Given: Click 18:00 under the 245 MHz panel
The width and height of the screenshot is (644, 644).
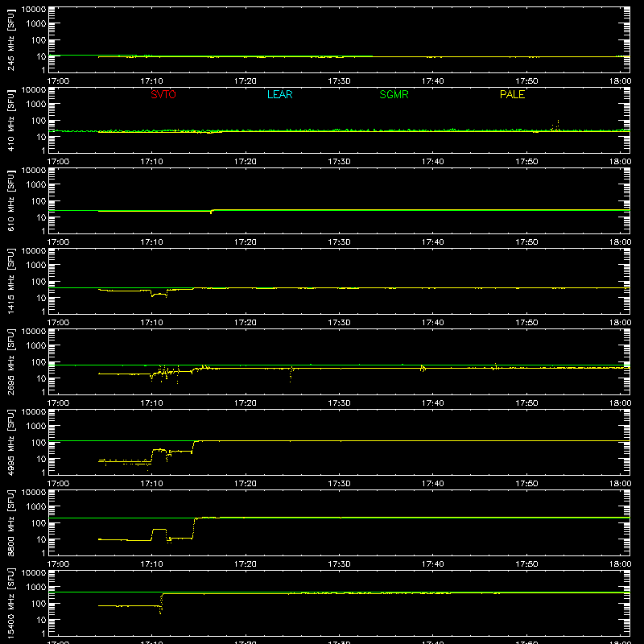Looking at the screenshot, I should click(620, 81).
